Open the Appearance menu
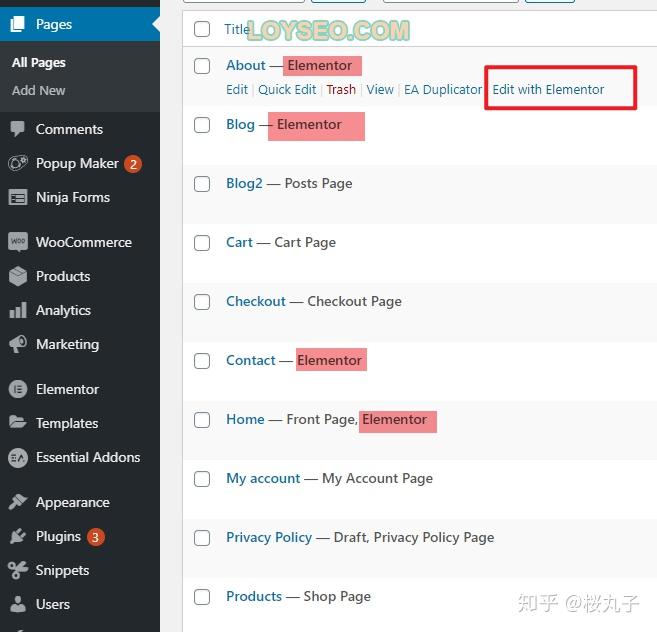657x632 pixels. point(72,502)
